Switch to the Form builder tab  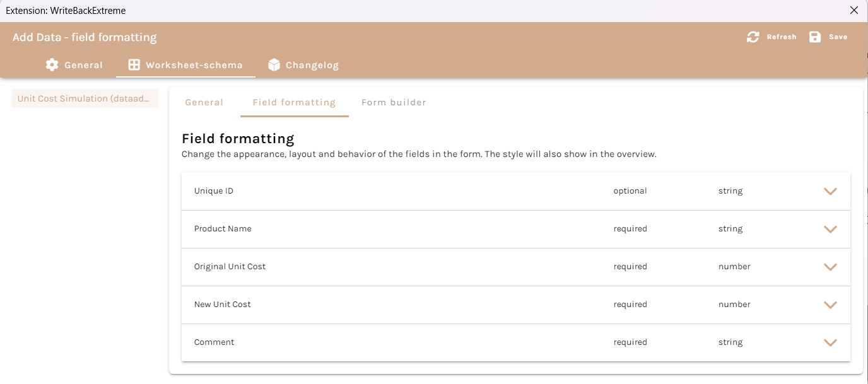(x=394, y=102)
